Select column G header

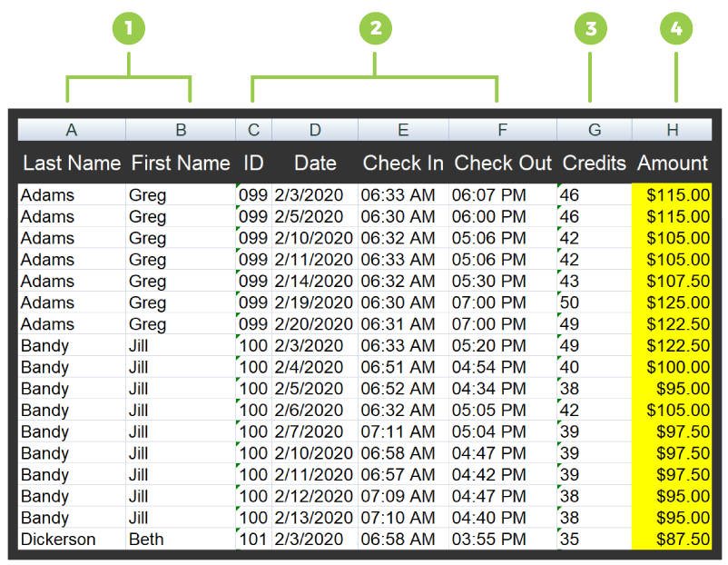point(595,130)
